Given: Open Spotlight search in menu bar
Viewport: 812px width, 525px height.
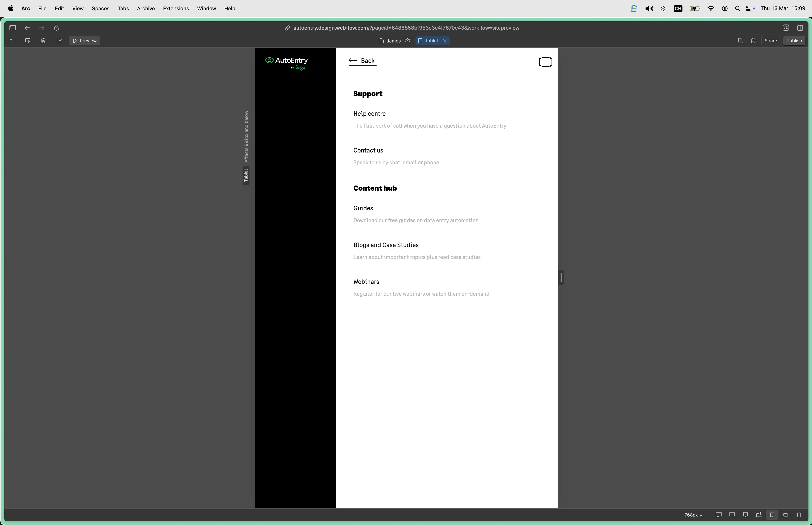Looking at the screenshot, I should [737, 8].
